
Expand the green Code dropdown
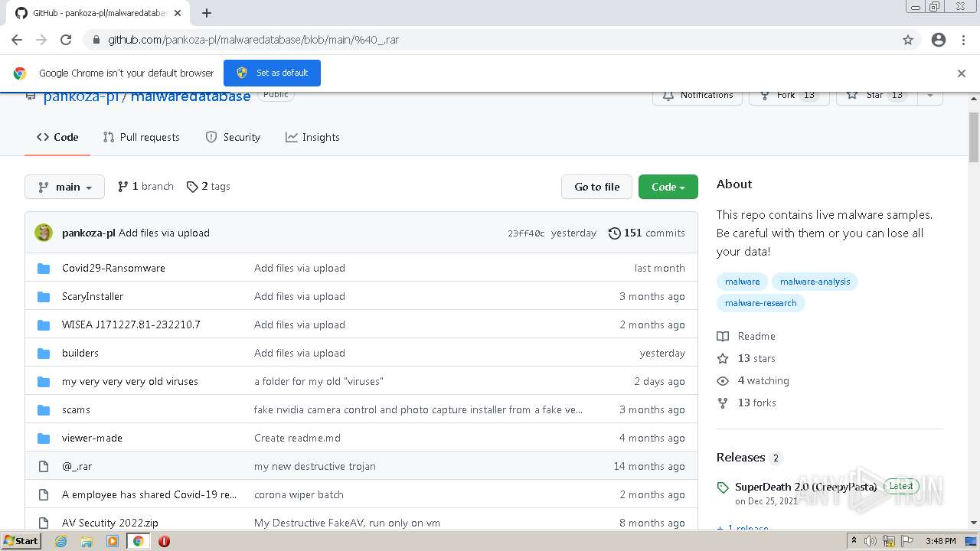point(668,187)
